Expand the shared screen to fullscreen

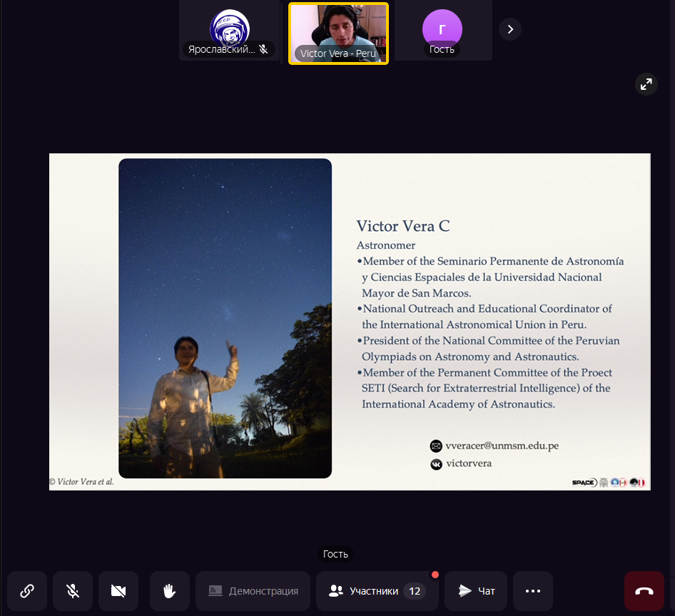point(646,84)
